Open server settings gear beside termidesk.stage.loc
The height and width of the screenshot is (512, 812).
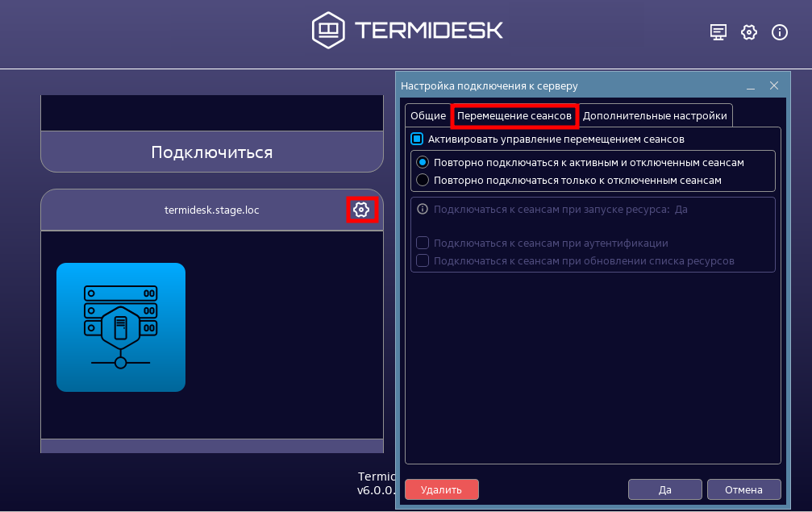(x=361, y=210)
